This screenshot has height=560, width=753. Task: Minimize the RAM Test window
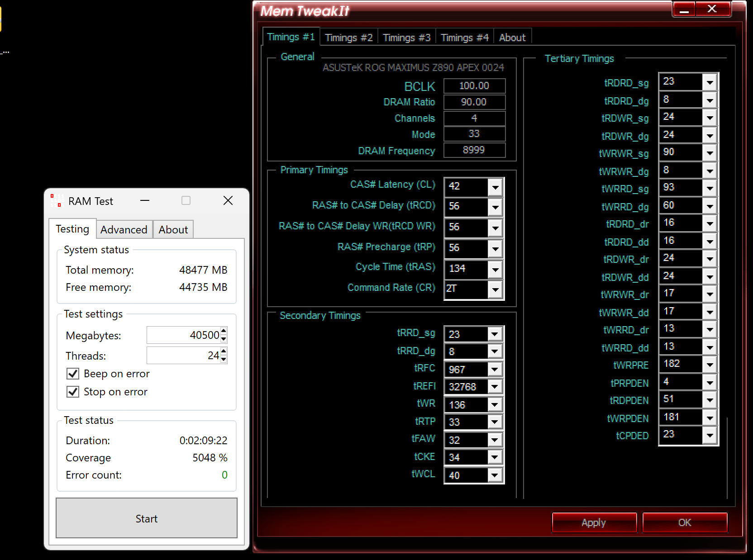tap(145, 201)
